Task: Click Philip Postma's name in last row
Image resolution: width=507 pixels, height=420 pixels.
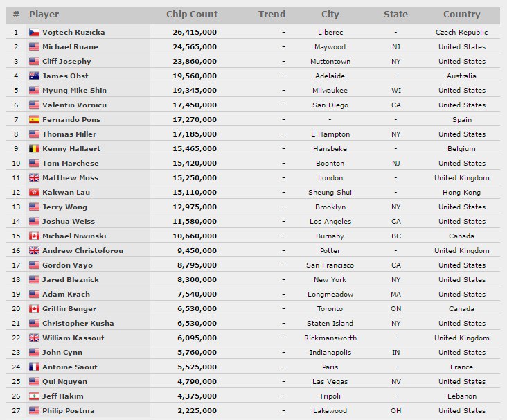Action: (68, 411)
